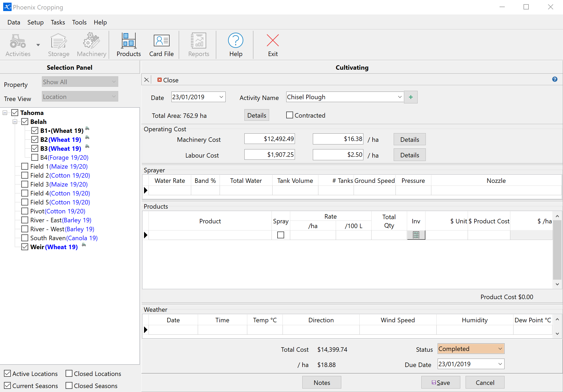Image resolution: width=563 pixels, height=392 pixels.
Task: Toggle the Active Locations checkbox
Action: [x=7, y=374]
